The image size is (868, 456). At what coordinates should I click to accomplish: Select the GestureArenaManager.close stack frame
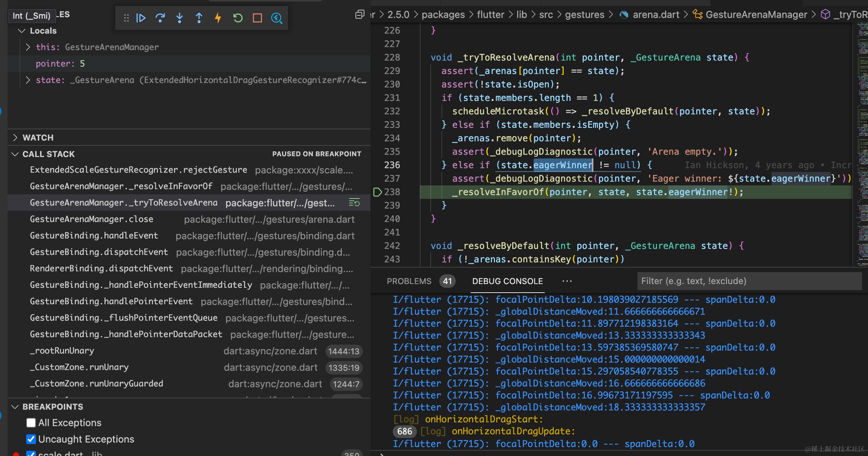click(x=189, y=219)
